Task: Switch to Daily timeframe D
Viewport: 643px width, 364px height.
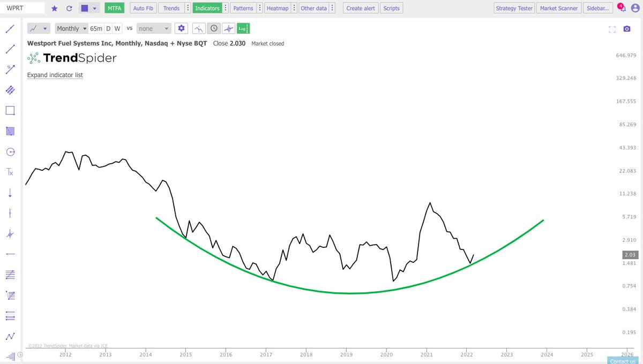Action: click(108, 28)
